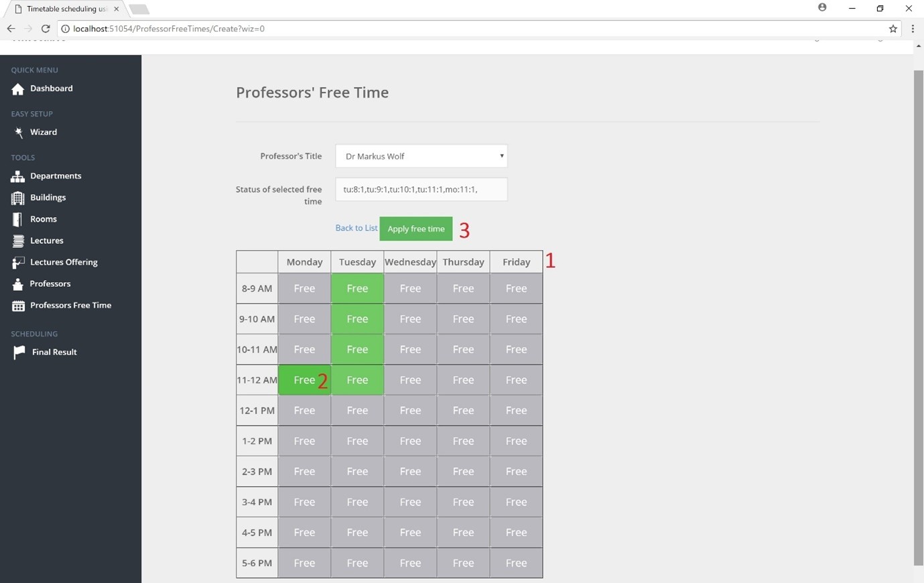Screen dimensions: 924x583
Task: Click the Departments hierarchy icon
Action: (18, 176)
